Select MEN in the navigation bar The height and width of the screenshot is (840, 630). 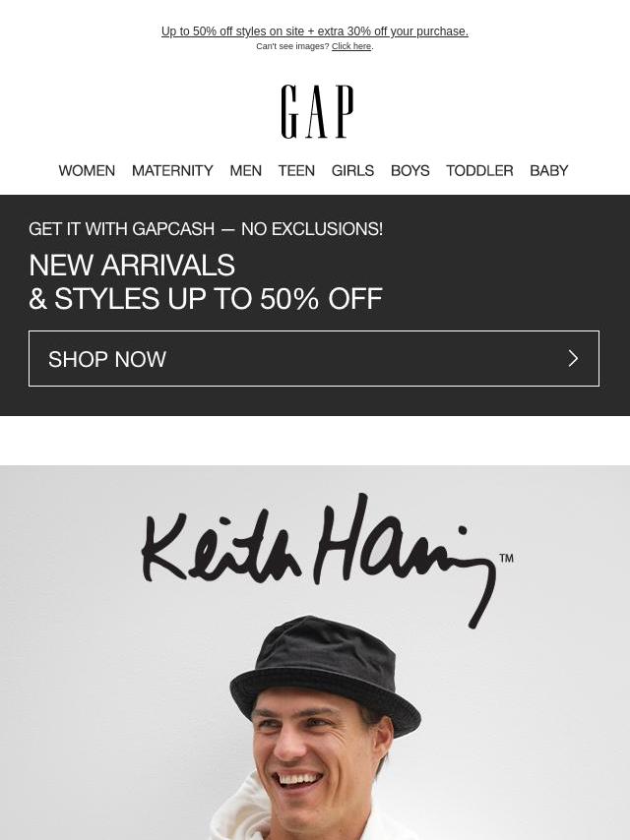[x=245, y=170]
